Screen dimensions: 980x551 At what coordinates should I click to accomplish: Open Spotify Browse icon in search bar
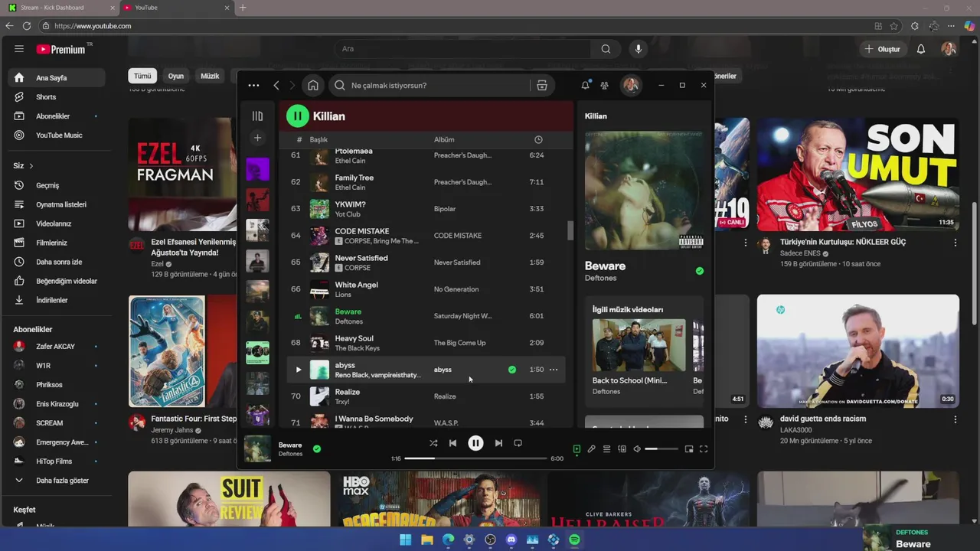(542, 86)
